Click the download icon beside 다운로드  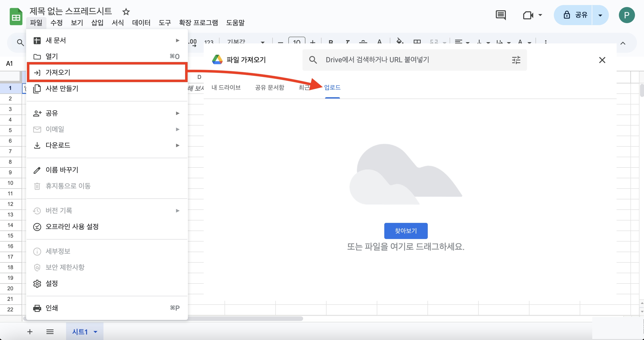pyautogui.click(x=37, y=145)
